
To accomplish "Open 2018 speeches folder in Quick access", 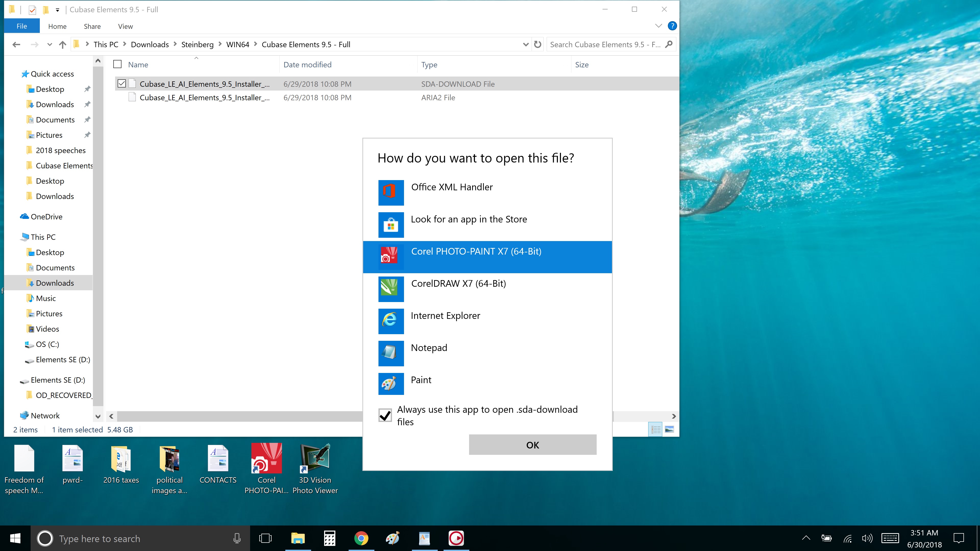I will pyautogui.click(x=60, y=150).
